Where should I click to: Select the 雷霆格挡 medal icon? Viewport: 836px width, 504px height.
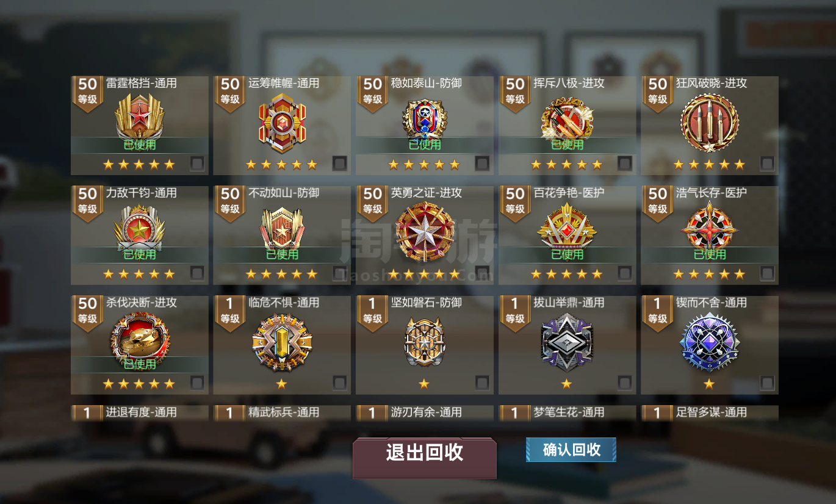click(140, 116)
